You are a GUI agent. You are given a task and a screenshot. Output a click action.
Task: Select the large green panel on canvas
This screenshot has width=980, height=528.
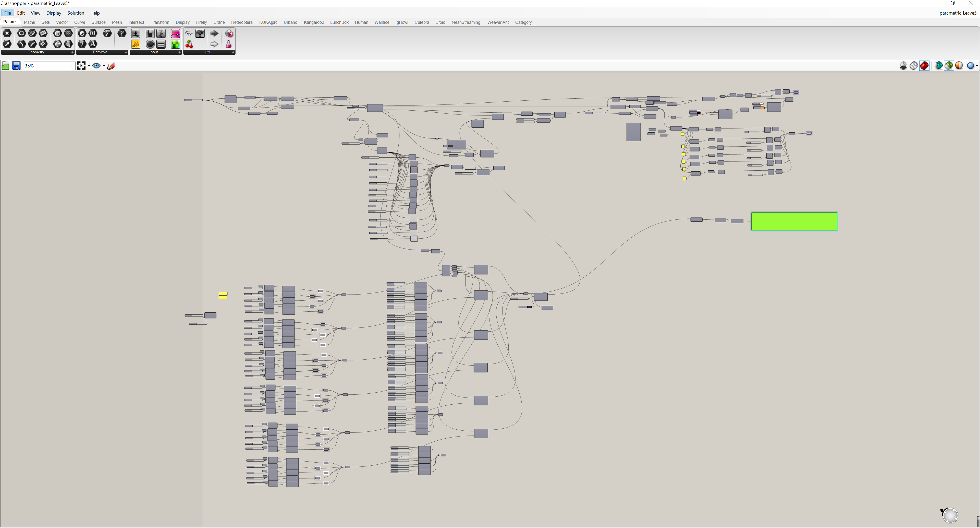(x=794, y=221)
